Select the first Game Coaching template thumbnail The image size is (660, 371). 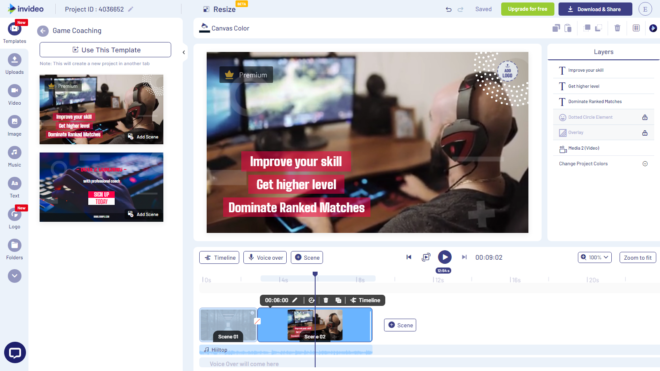[101, 109]
